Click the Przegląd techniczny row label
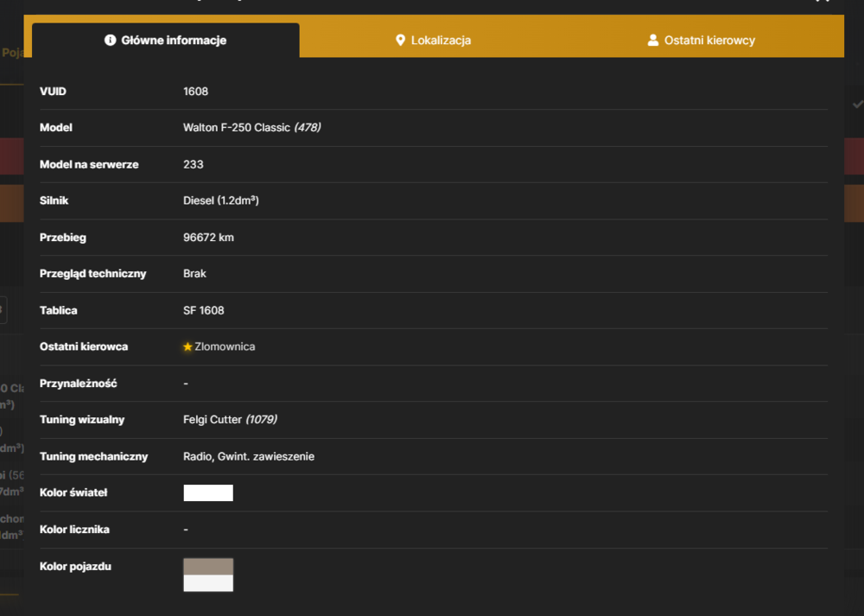Viewport: 864px width, 616px height. tap(93, 274)
